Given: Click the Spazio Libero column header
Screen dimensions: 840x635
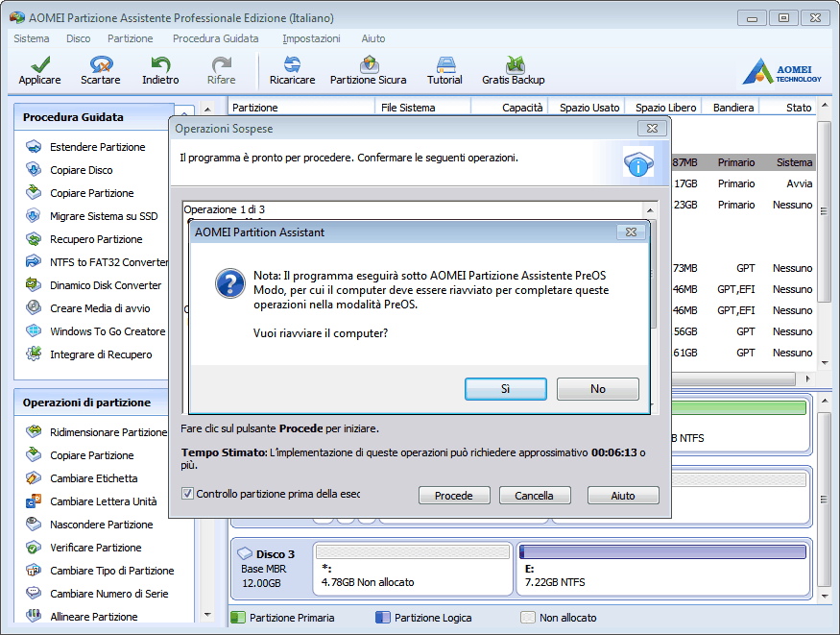Looking at the screenshot, I should pyautogui.click(x=662, y=108).
